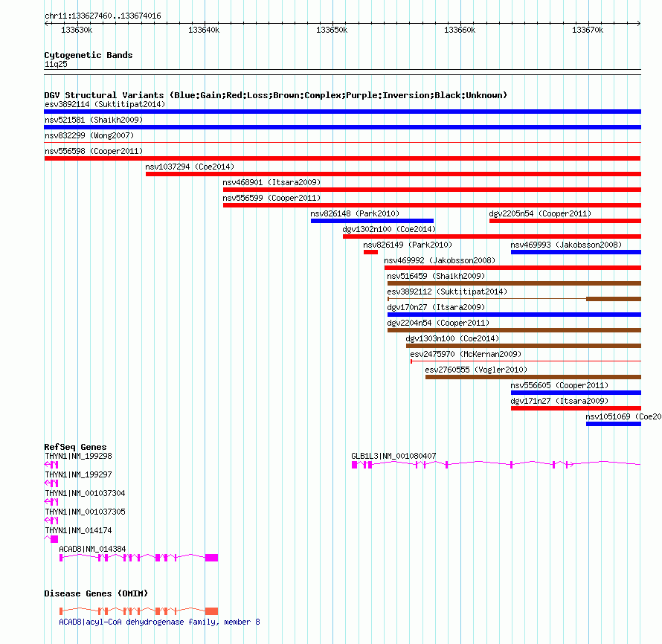
Task: Click the esv2760555 (Vogler2010) label text
Action: (476, 370)
